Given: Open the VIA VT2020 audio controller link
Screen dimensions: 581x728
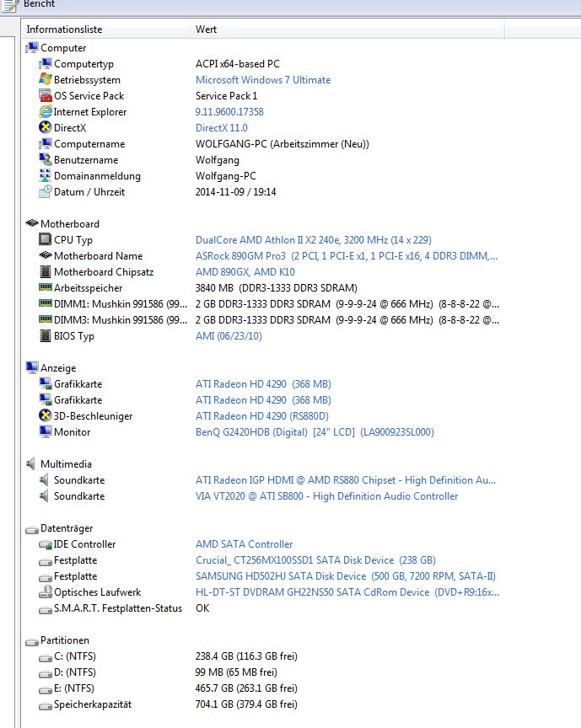Looking at the screenshot, I should click(326, 496).
